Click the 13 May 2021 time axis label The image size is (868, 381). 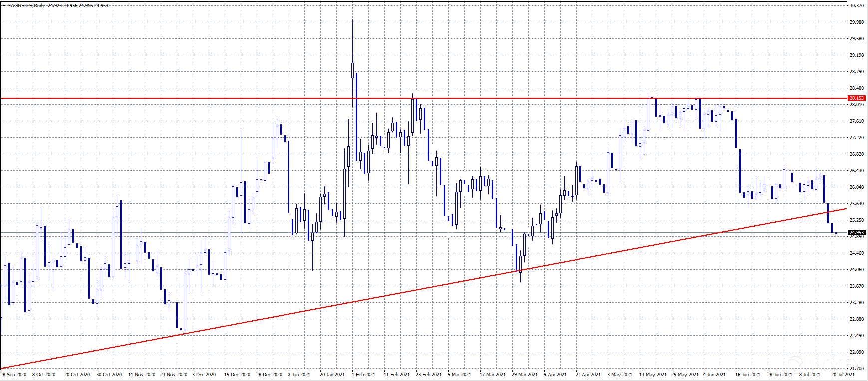click(653, 375)
